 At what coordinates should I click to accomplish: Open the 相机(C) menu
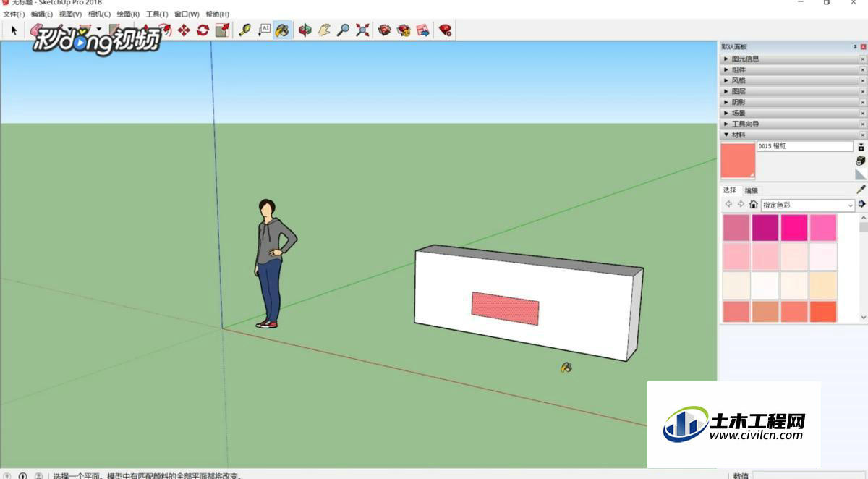tap(99, 14)
